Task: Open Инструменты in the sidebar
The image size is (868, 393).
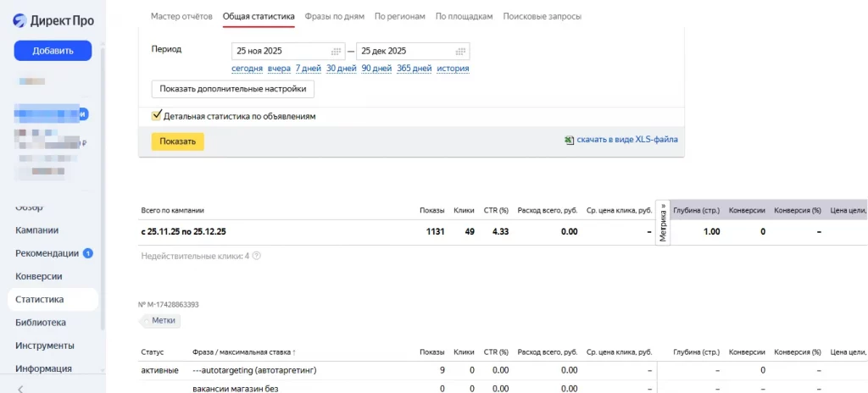Action: 45,346
